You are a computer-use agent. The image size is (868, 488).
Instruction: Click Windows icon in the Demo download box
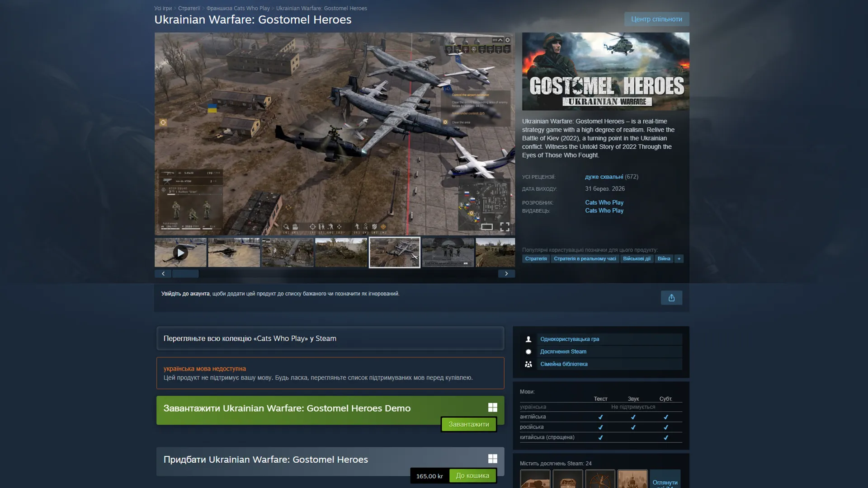coord(493,408)
